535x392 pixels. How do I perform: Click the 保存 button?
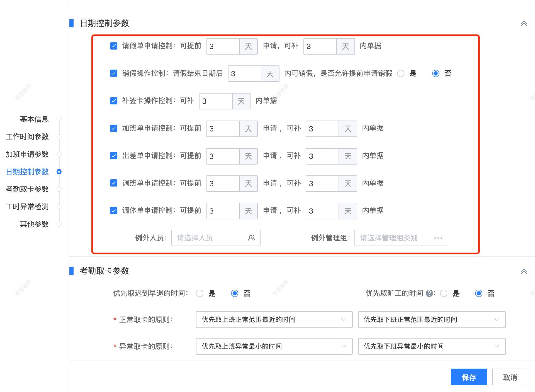469,377
